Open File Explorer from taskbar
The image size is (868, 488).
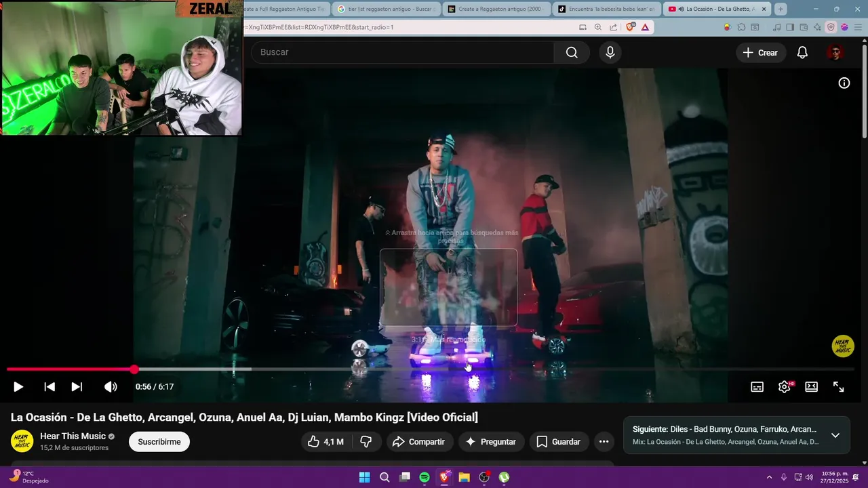[x=465, y=477]
